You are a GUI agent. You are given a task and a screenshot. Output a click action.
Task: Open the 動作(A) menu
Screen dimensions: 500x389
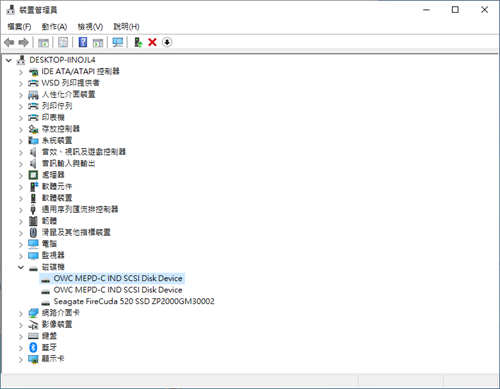click(x=54, y=27)
